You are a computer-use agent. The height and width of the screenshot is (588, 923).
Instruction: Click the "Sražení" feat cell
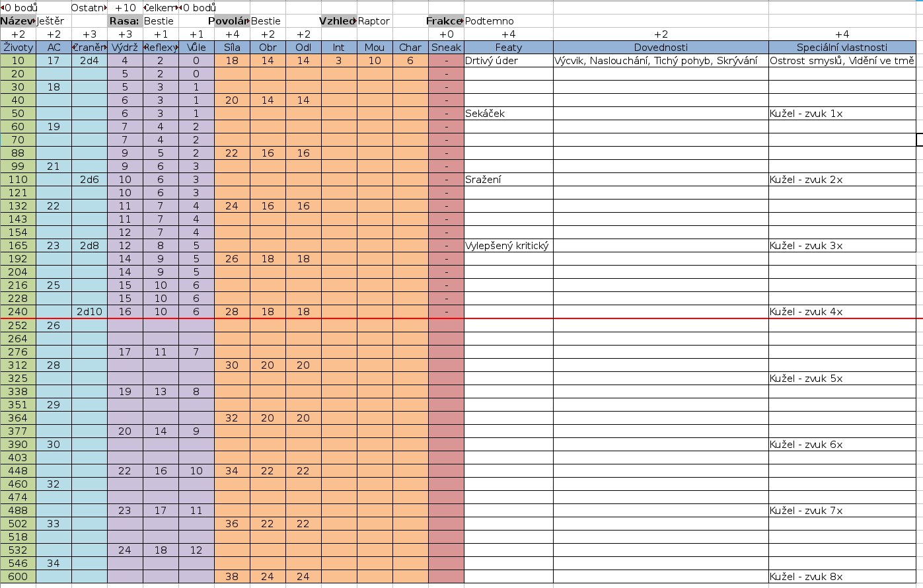508,180
